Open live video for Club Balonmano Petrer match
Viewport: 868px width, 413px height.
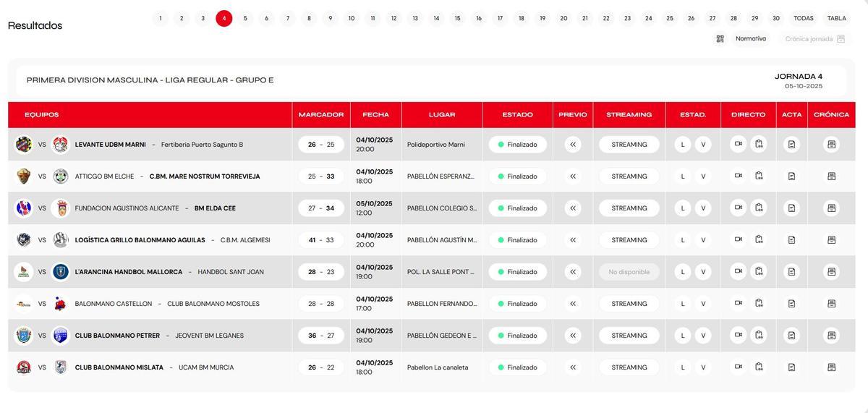click(739, 336)
